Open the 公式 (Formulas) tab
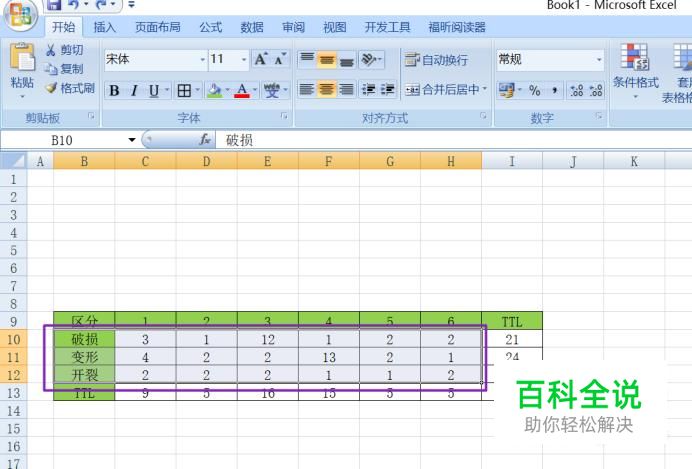The image size is (692, 469). [x=211, y=27]
